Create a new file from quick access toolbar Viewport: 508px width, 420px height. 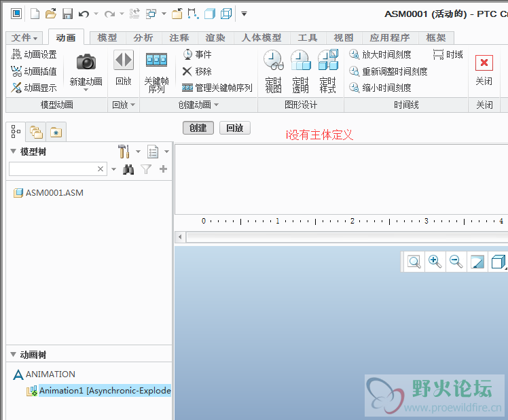(35, 14)
